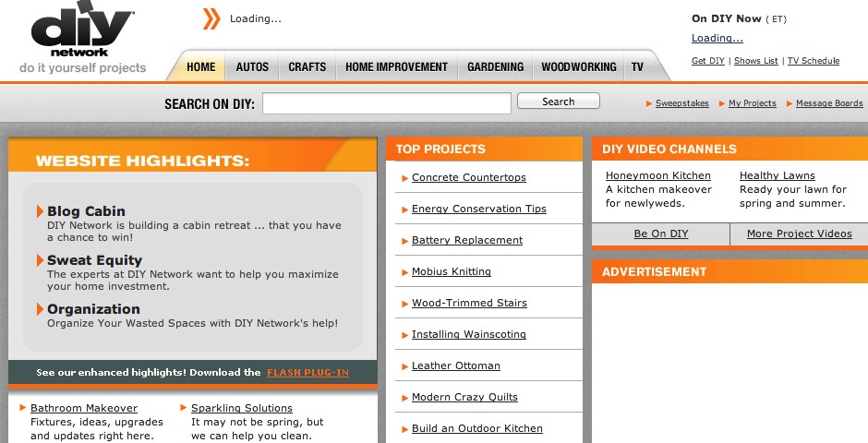868x443 pixels.
Task: Open the Sweat Equity highlight
Action: [x=95, y=260]
